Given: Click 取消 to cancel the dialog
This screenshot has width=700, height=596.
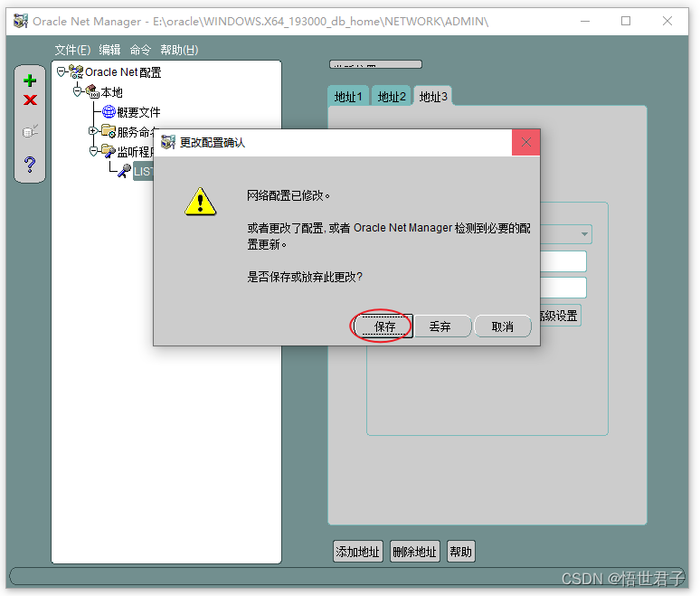Looking at the screenshot, I should tap(503, 326).
